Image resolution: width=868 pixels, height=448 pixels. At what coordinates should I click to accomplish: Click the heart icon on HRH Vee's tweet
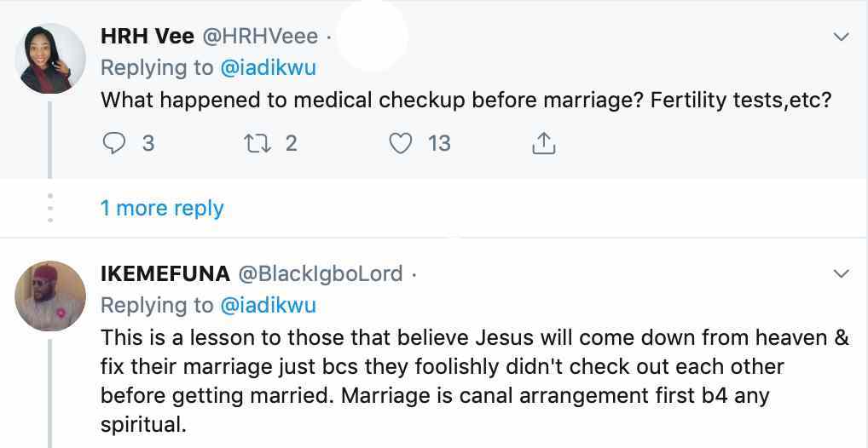point(401,143)
